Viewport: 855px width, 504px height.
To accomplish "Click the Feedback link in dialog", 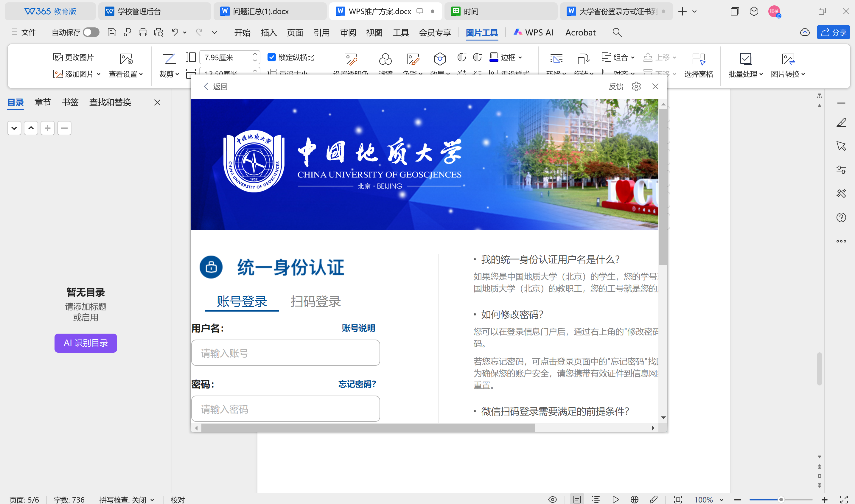I will point(615,86).
